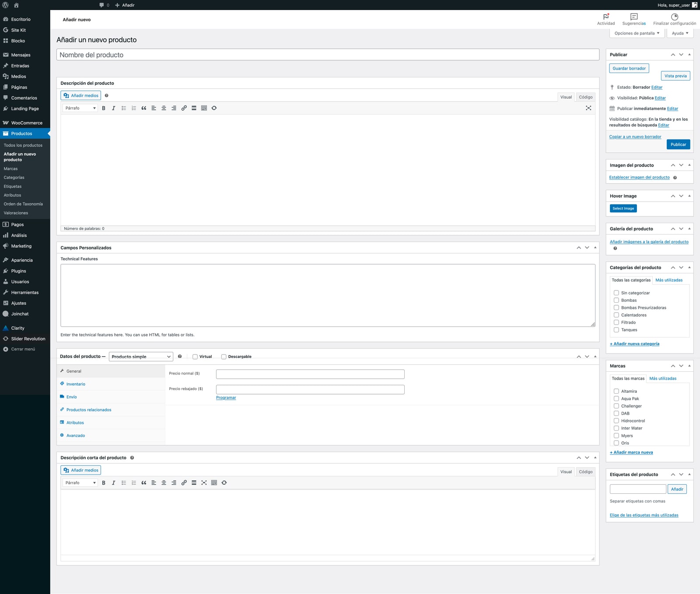This screenshot has height=594, width=700.
Task: Center align text in the product description toolbar
Action: [164, 108]
